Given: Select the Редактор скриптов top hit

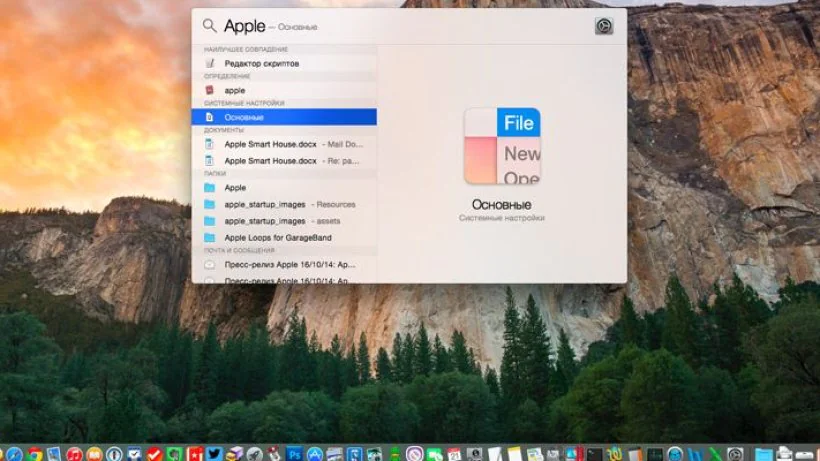Looking at the screenshot, I should pyautogui.click(x=284, y=63).
